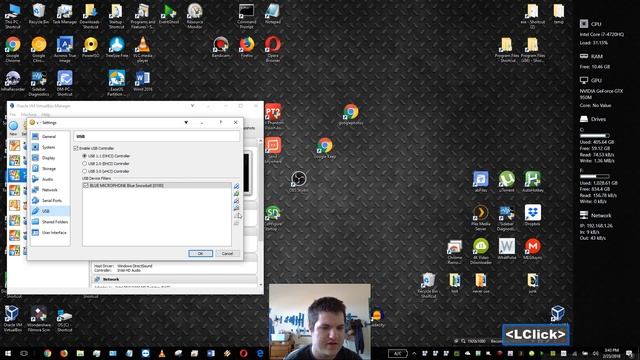Open Dropbox desktop shortcut
The image size is (640, 360).
(533, 215)
